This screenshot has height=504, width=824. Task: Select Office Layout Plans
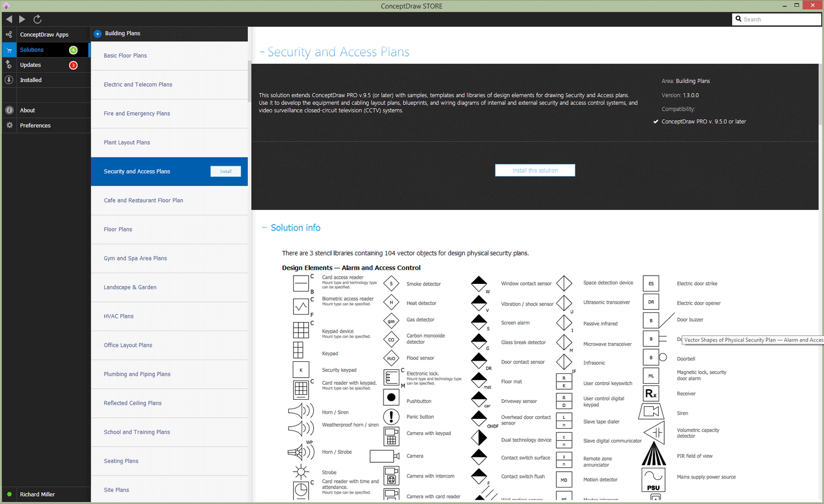point(169,345)
